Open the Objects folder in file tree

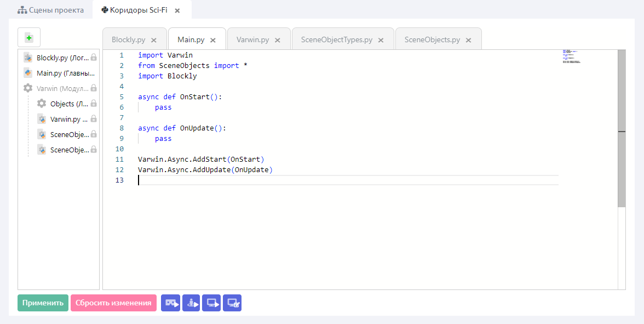(62, 104)
